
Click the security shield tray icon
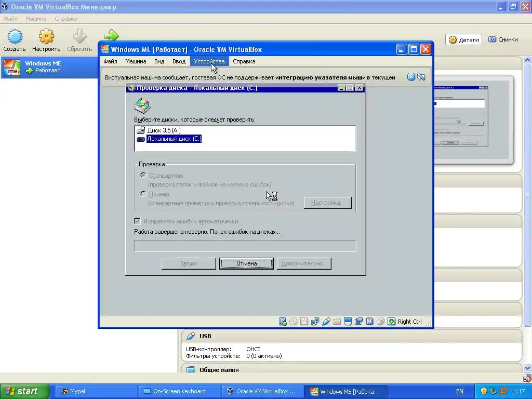tap(484, 391)
